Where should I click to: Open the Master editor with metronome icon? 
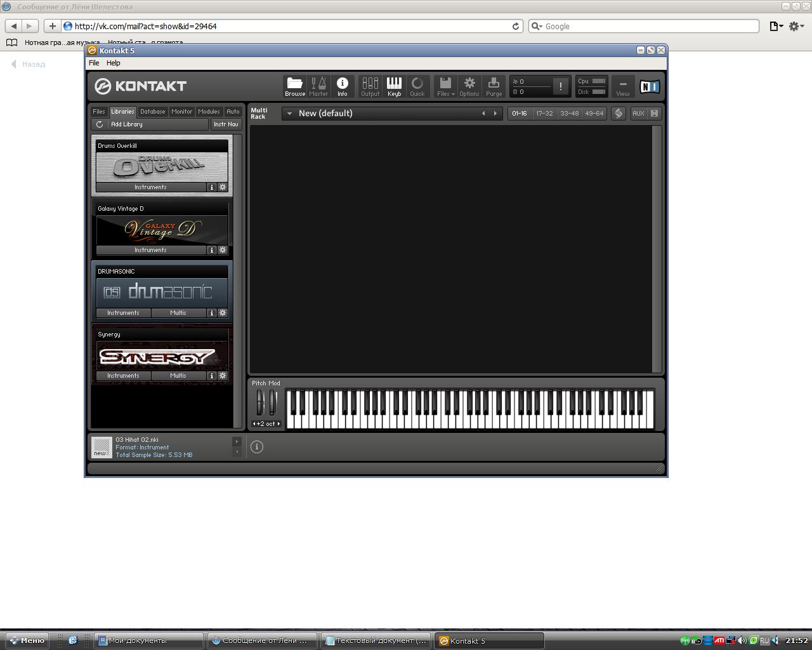click(x=318, y=86)
